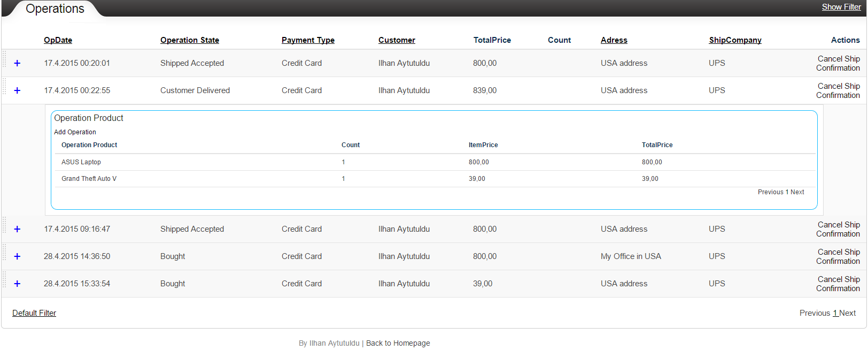
Task: Sort by Adress column header
Action: click(x=614, y=40)
